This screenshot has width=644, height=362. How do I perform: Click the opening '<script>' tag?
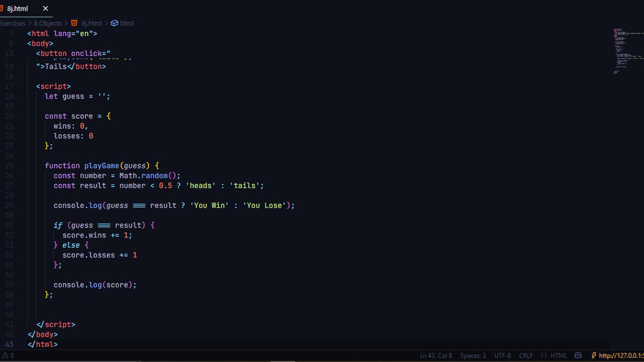pos(54,86)
